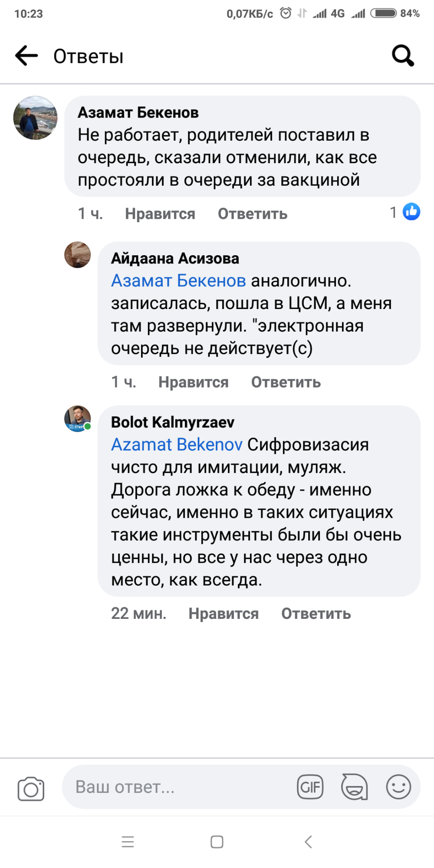Tap the blue thumbs-up reaction icon

411,212
